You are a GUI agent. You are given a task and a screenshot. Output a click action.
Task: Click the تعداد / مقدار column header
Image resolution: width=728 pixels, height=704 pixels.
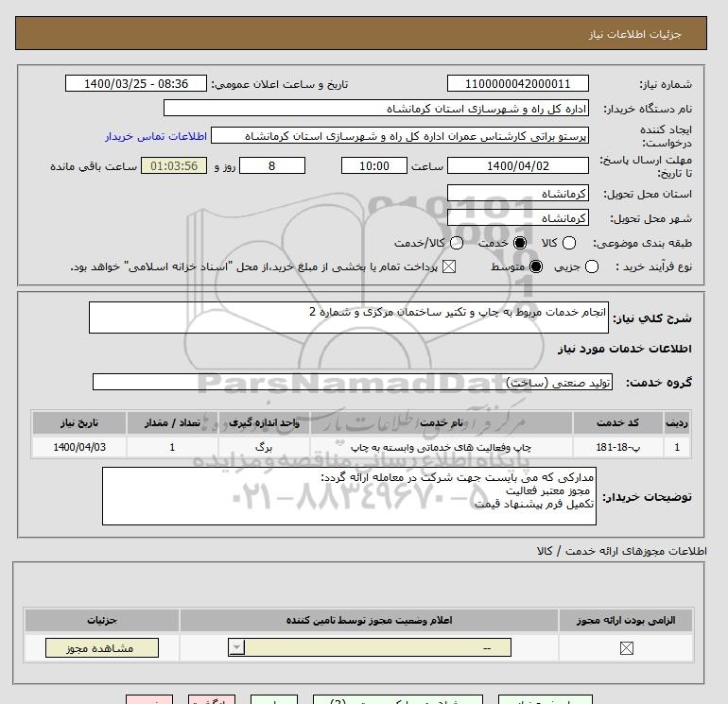coord(172,422)
